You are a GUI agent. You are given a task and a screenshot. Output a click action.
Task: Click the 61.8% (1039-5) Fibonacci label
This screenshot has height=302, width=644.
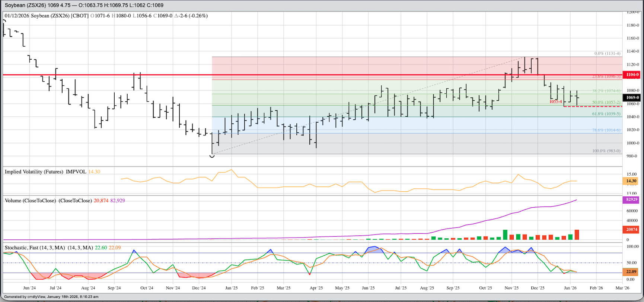(606, 114)
